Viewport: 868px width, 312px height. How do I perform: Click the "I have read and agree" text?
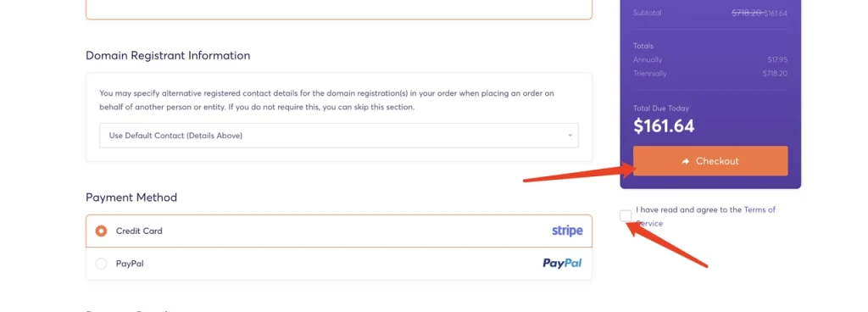click(x=688, y=209)
